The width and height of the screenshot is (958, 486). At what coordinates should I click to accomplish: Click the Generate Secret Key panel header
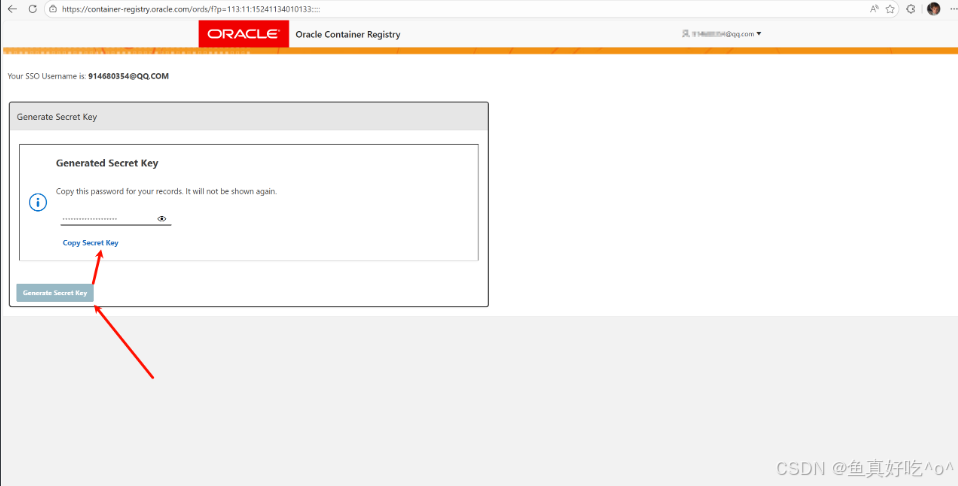click(249, 117)
